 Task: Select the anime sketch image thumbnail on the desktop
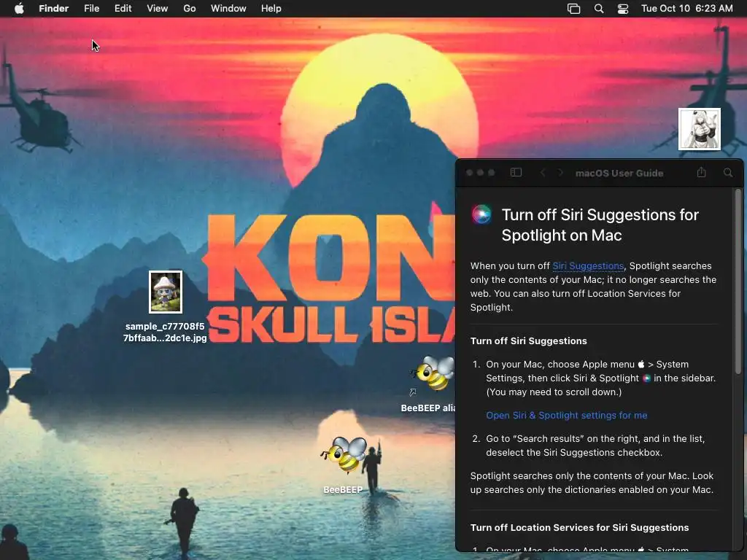[x=700, y=129]
